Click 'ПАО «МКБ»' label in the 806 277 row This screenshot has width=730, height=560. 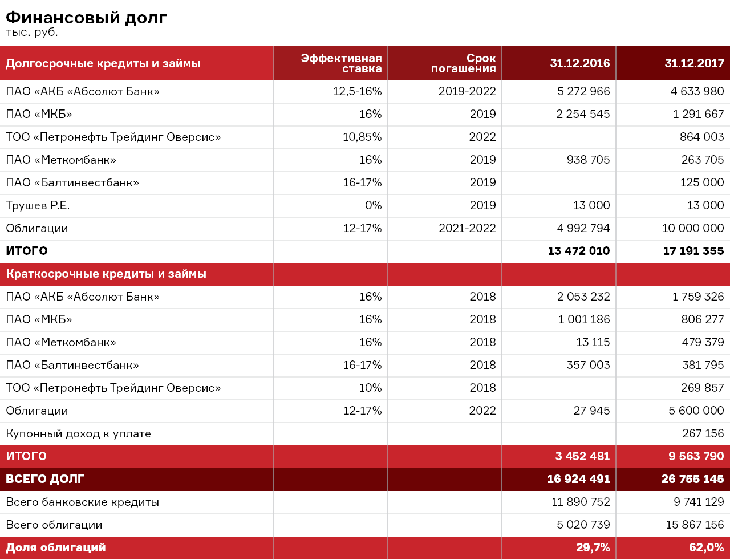coord(39,319)
